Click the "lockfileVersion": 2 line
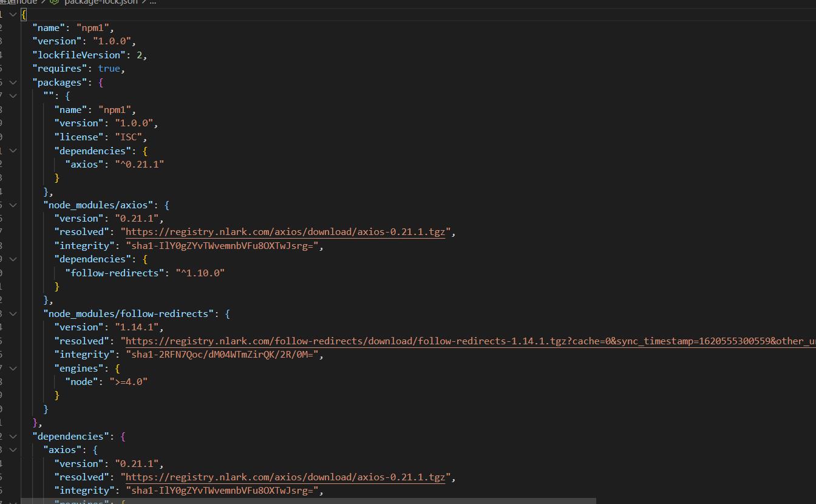 (90, 55)
